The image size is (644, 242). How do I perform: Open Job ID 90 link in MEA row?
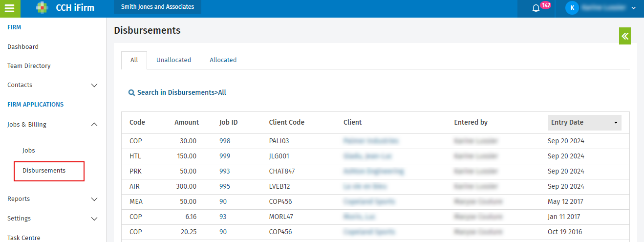(223, 201)
